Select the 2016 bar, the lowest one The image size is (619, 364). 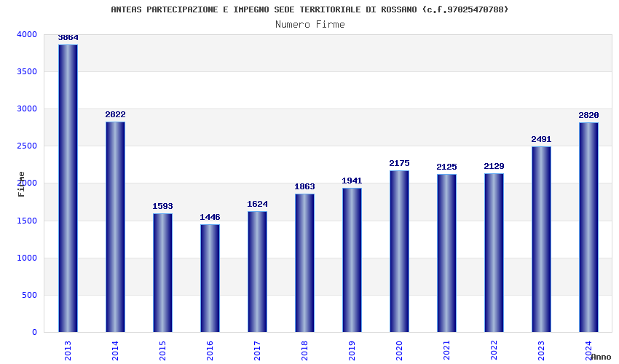pos(210,278)
